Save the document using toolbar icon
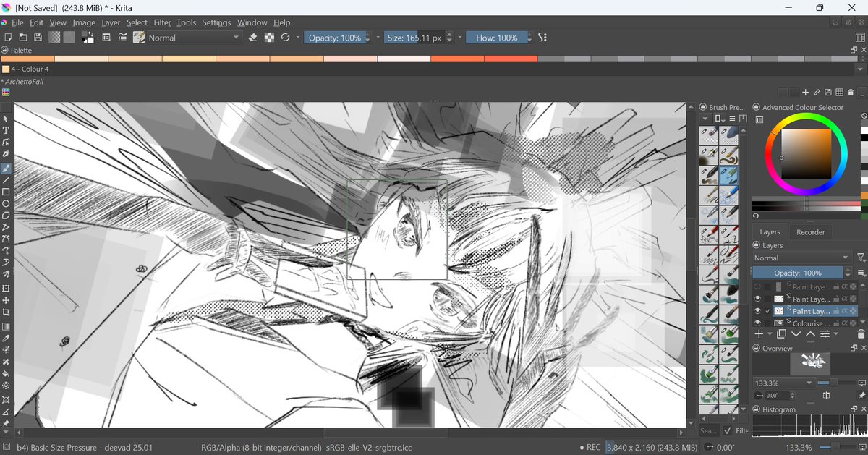 pyautogui.click(x=38, y=38)
